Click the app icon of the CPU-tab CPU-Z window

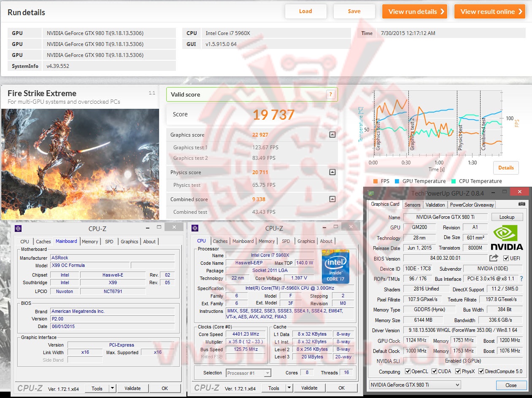click(x=195, y=229)
